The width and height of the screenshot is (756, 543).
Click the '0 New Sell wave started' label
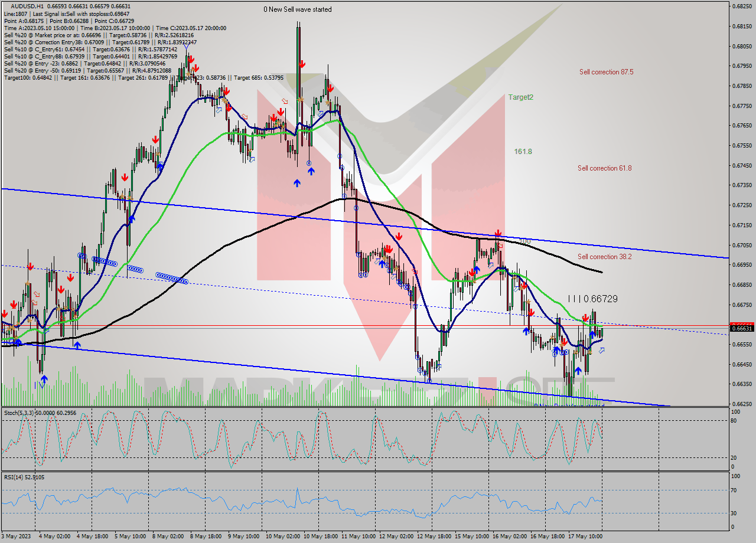[298, 9]
